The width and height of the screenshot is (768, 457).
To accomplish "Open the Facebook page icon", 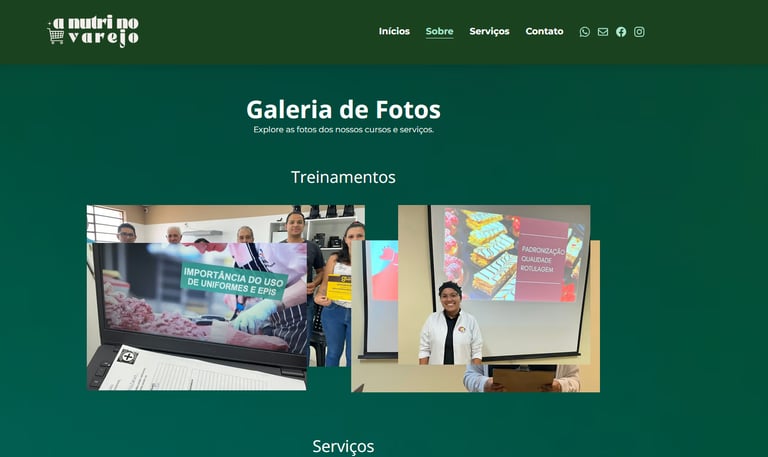I will tap(621, 32).
